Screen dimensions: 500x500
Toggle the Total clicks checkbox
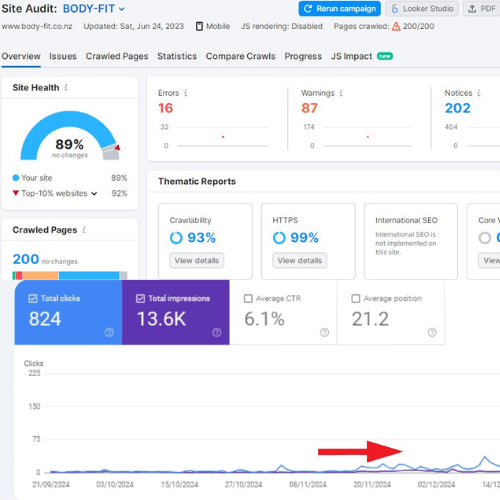tap(33, 298)
